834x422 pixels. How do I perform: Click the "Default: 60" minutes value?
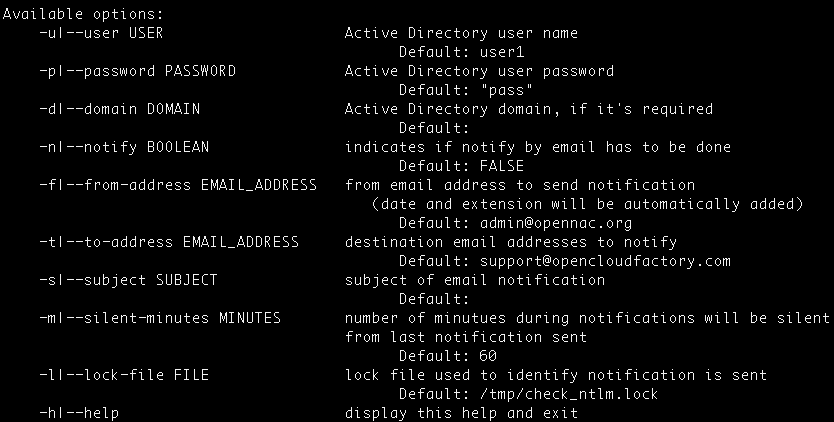point(448,356)
